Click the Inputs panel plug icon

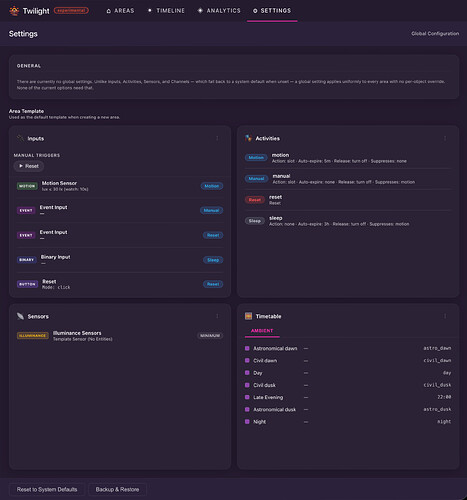tap(20, 138)
